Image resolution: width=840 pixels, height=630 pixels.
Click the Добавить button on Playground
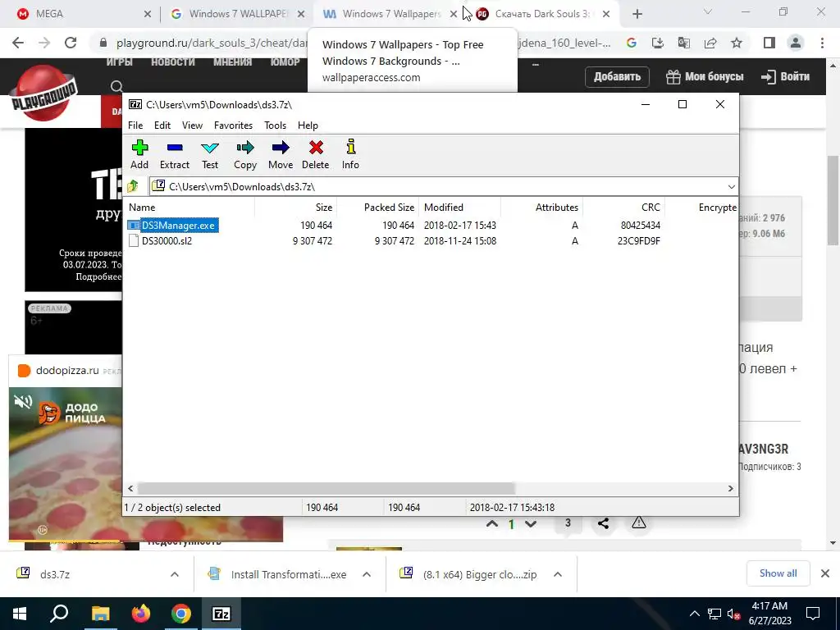[x=617, y=76]
